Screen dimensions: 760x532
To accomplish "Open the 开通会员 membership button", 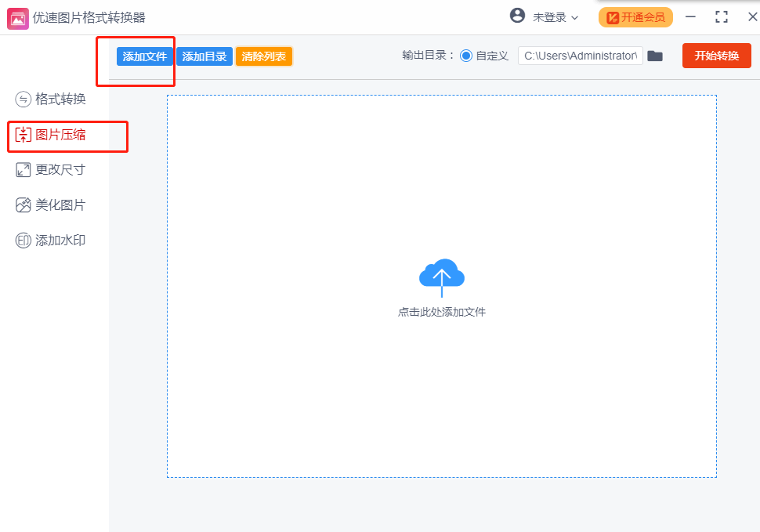I will click(x=635, y=17).
